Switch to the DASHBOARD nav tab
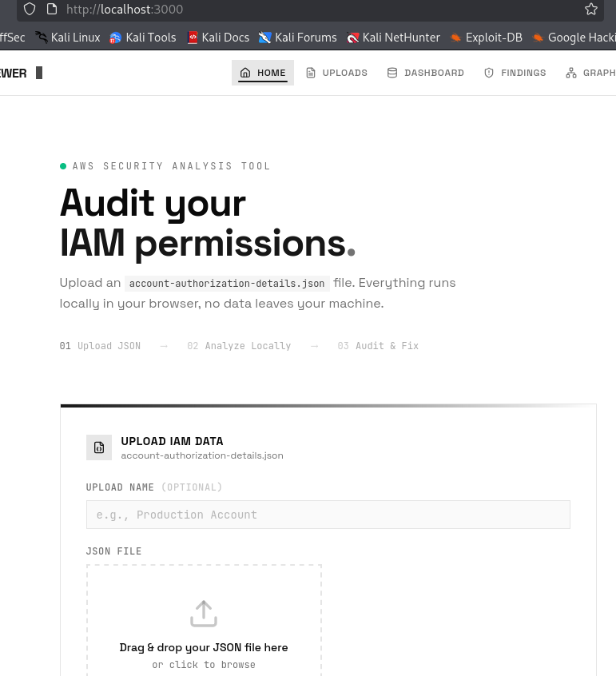The width and height of the screenshot is (616, 676). pos(426,73)
